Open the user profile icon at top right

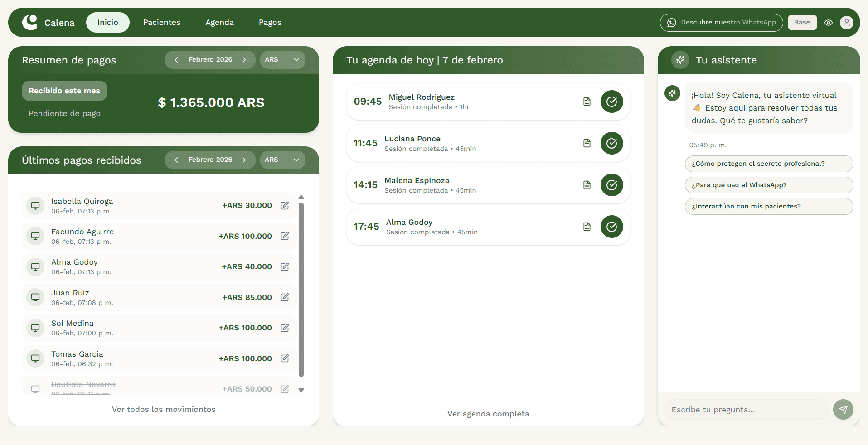point(847,22)
